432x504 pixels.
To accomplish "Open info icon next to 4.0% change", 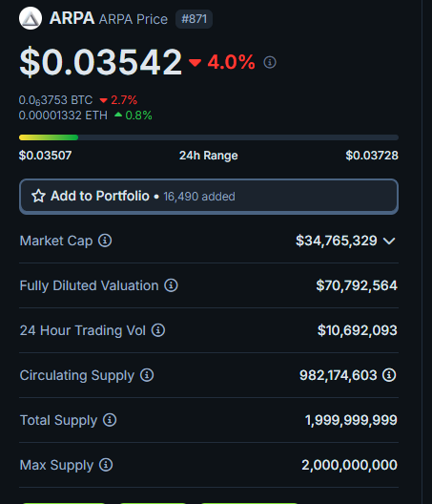I will 270,62.
